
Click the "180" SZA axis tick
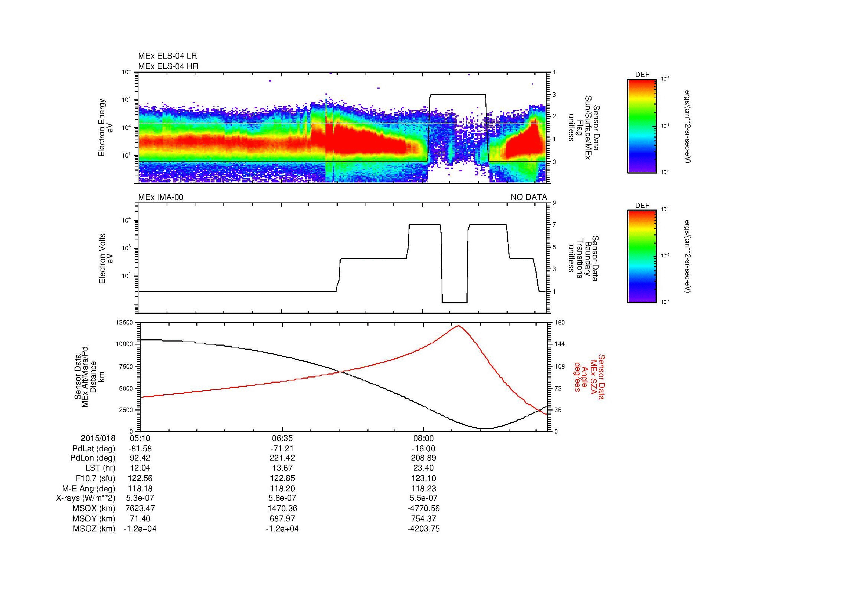pyautogui.click(x=560, y=323)
